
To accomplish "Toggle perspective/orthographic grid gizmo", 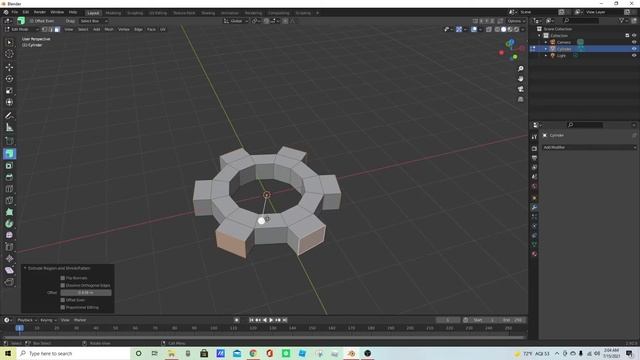I will 520,99.
